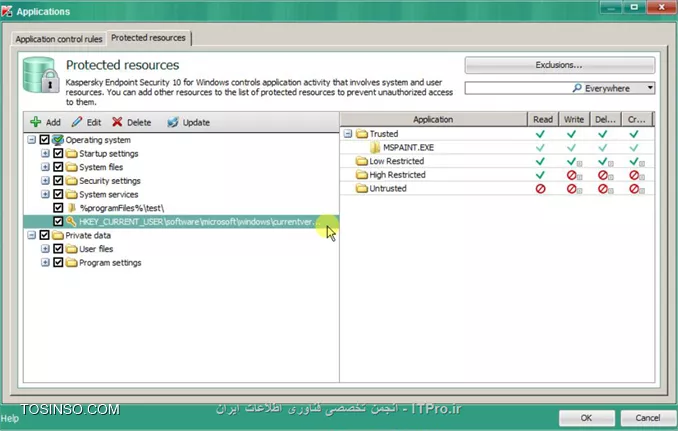Uncheck the Operating system checkbox
Viewport: 678px width, 431px height.
pyautogui.click(x=45, y=140)
